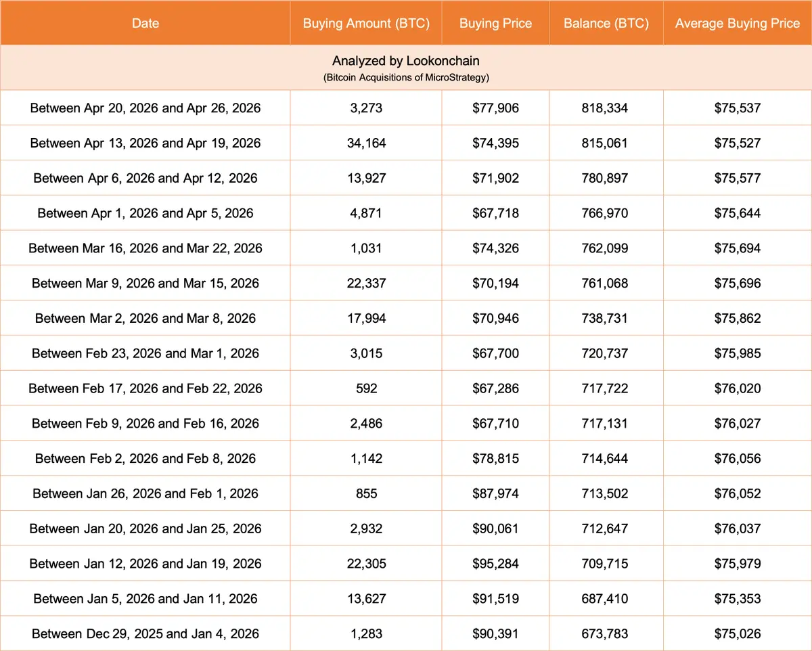The width and height of the screenshot is (812, 651).
Task: Click the Buying Price column header
Action: 495,23
